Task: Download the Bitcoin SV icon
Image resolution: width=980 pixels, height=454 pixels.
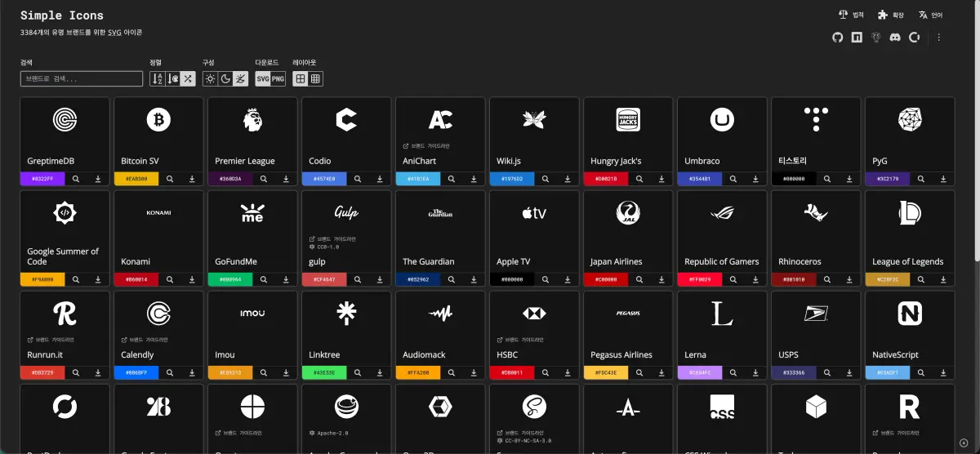Action: (x=192, y=178)
